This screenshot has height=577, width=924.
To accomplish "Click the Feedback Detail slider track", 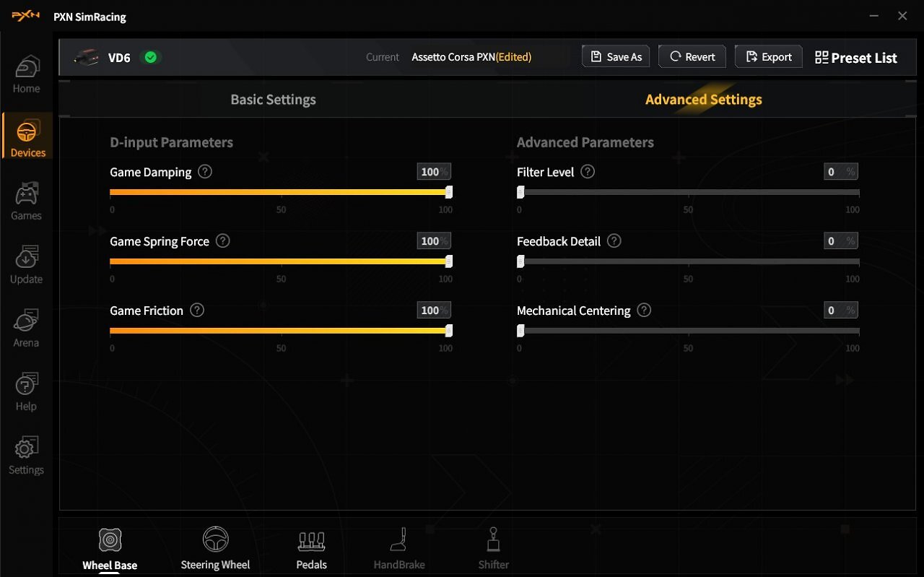I will (688, 261).
